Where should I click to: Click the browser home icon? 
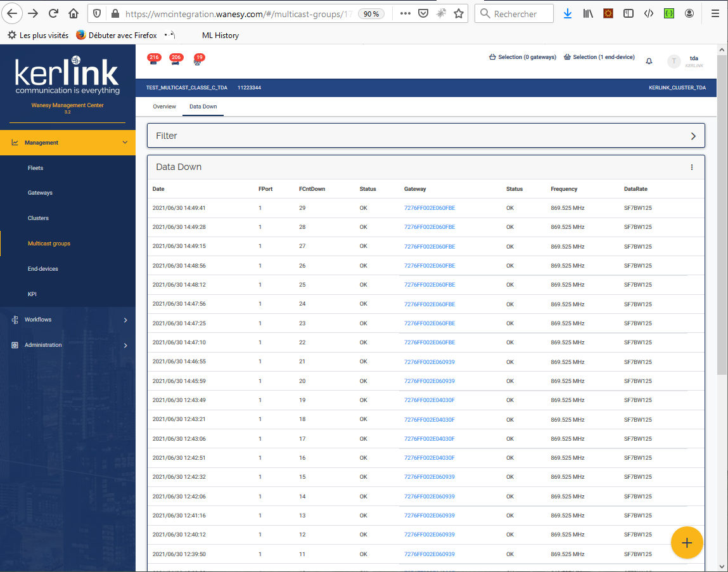(x=73, y=13)
